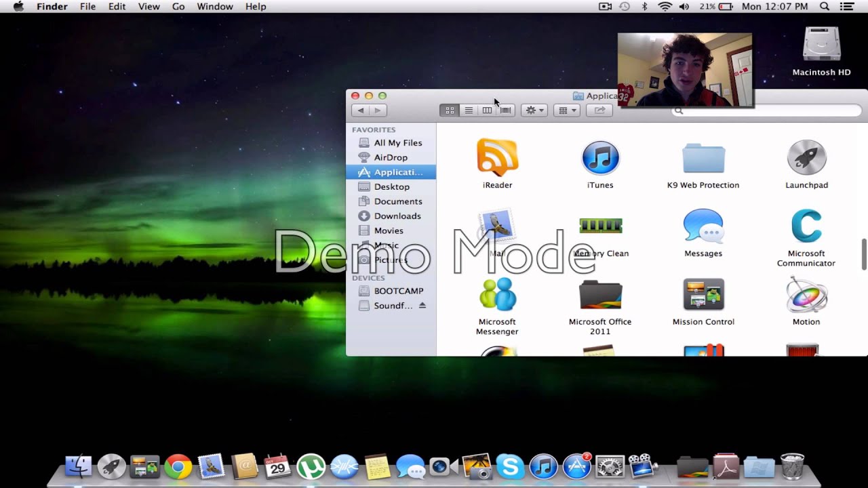Image resolution: width=868 pixels, height=488 pixels.
Task: Switch Finder to column view
Action: (x=488, y=110)
